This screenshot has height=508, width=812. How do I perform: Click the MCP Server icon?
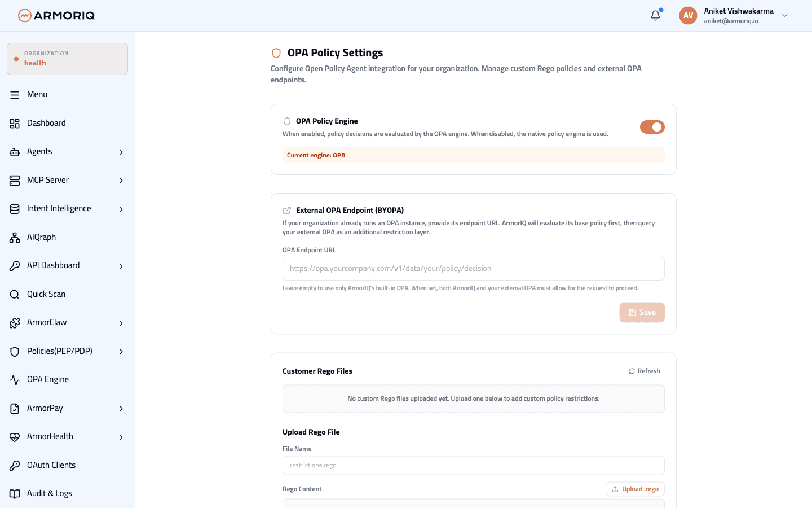point(15,180)
